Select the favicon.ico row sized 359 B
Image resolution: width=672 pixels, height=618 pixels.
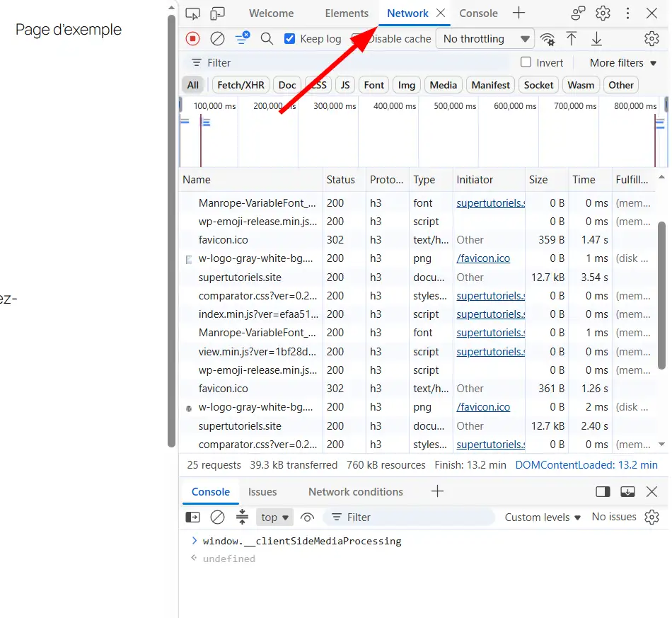417,240
